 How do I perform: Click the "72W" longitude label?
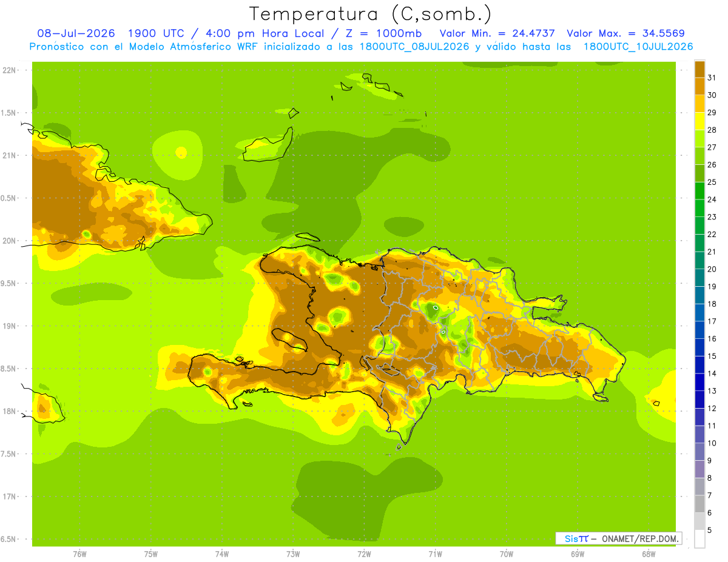pyautogui.click(x=364, y=554)
